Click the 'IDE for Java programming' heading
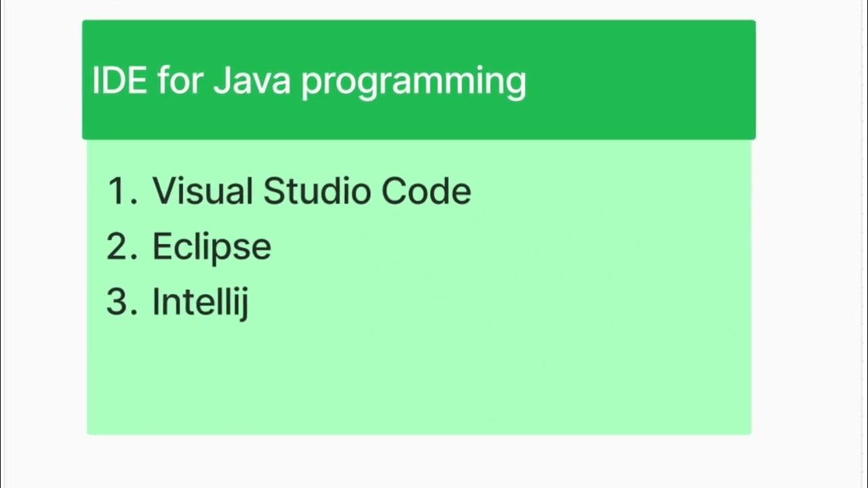The width and height of the screenshot is (868, 488). (309, 81)
